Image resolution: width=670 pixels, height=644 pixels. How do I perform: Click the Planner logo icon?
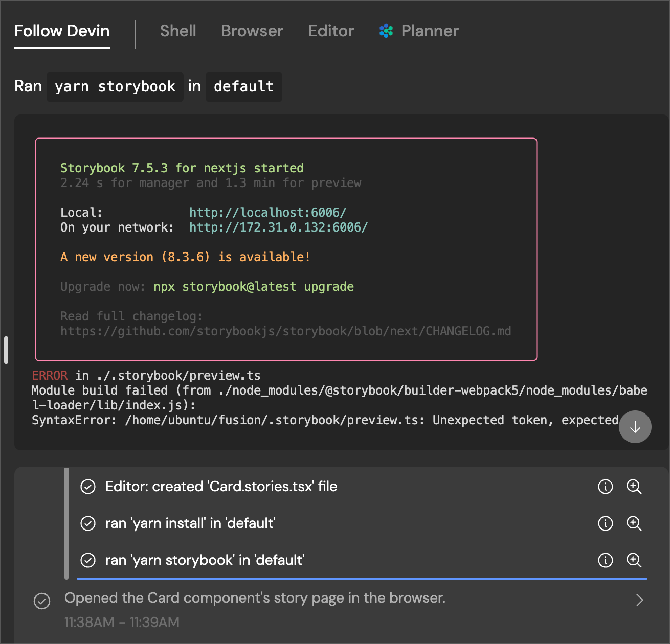(x=386, y=31)
